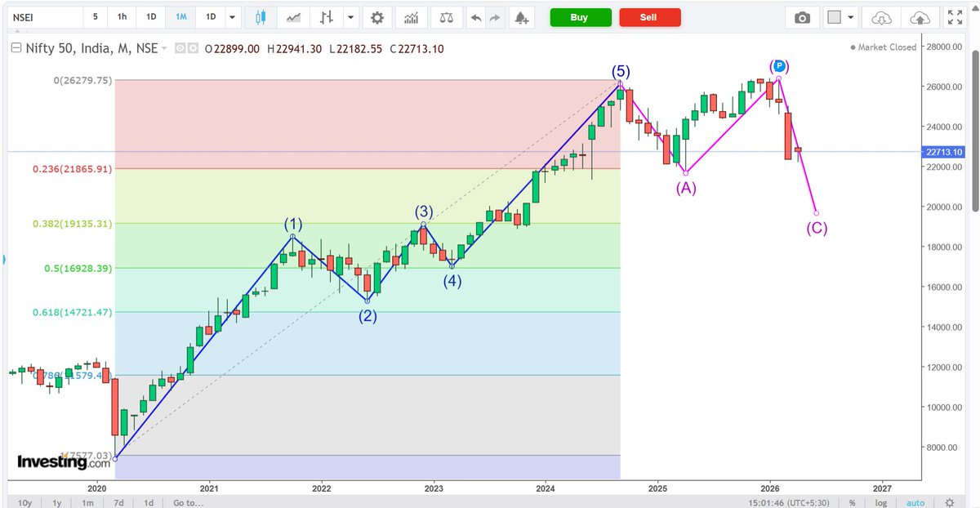Screen dimensions: 980x508
Task: Toggle log scale mode
Action: [882, 502]
